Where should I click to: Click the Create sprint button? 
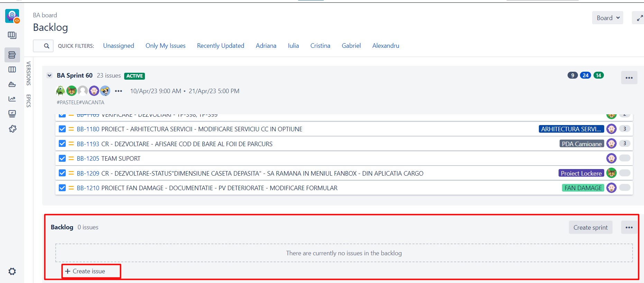(x=590, y=228)
